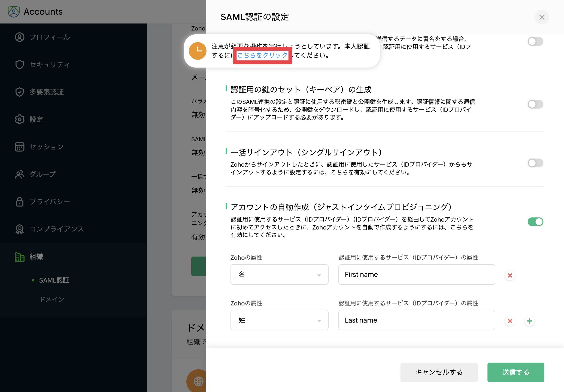Viewport: 564px width, 392px height.
Task: Enable the 一括サインアウト toggle
Action: pyautogui.click(x=535, y=163)
